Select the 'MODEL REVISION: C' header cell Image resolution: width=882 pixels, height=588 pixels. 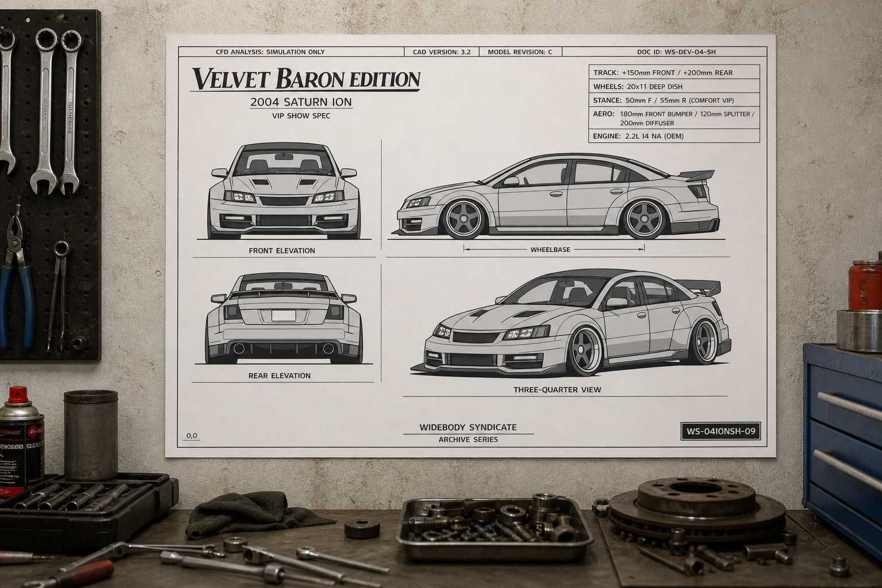point(520,52)
